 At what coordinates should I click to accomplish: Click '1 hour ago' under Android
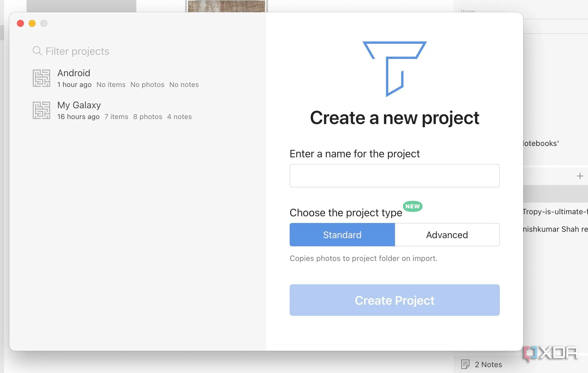(74, 85)
